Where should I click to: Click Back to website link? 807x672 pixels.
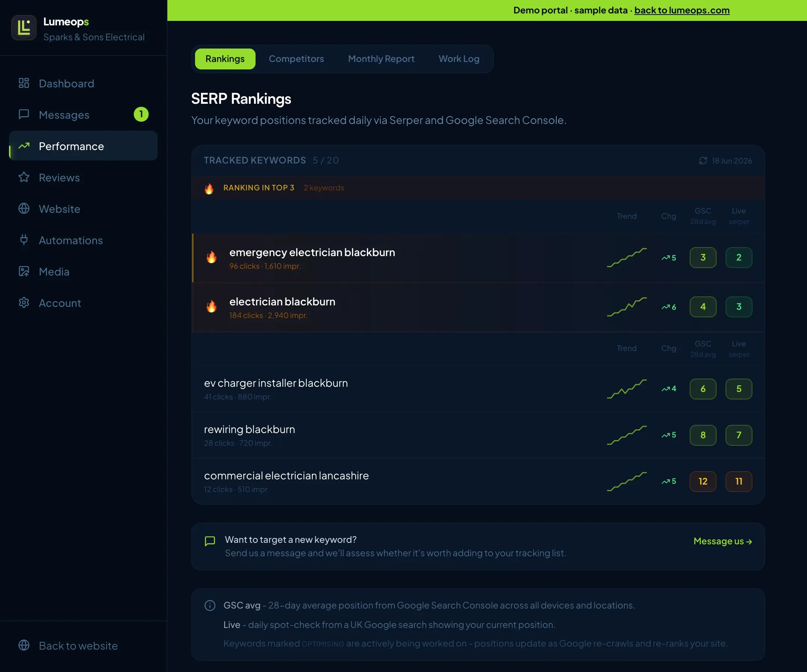click(78, 645)
